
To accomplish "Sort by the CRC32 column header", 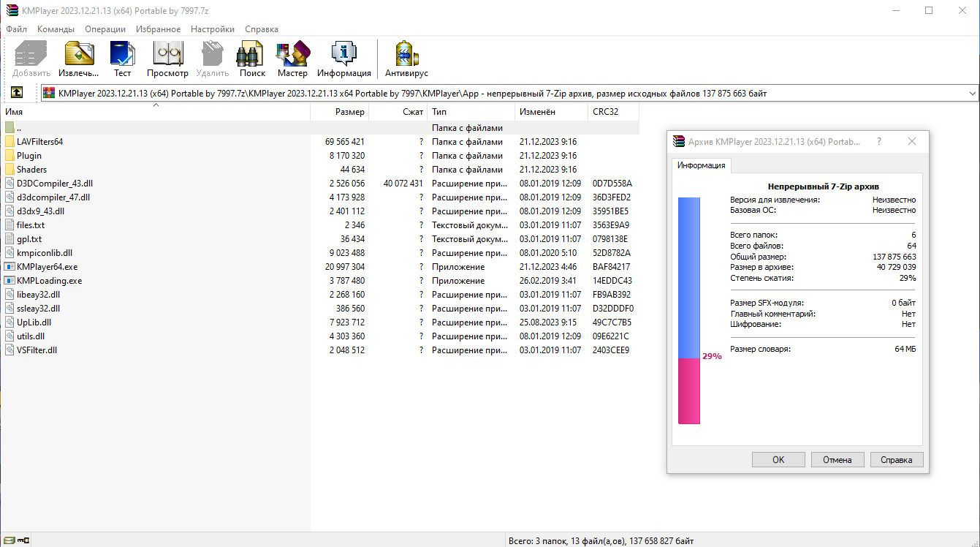I will coord(614,112).
